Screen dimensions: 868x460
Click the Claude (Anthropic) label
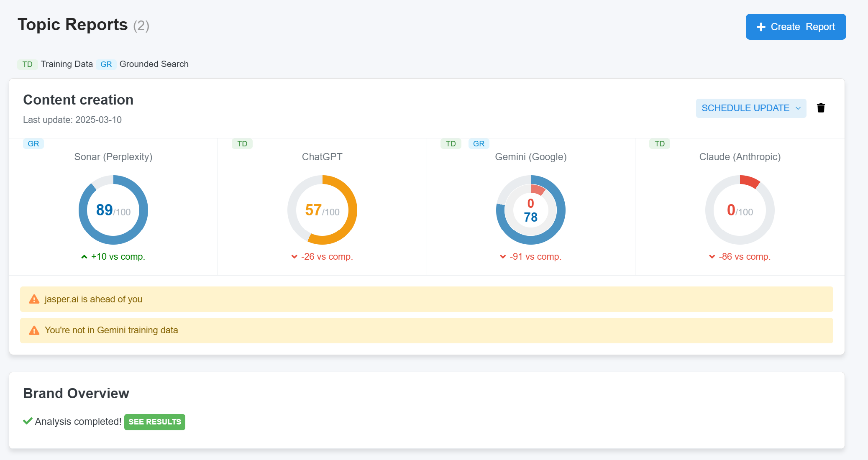pyautogui.click(x=740, y=157)
